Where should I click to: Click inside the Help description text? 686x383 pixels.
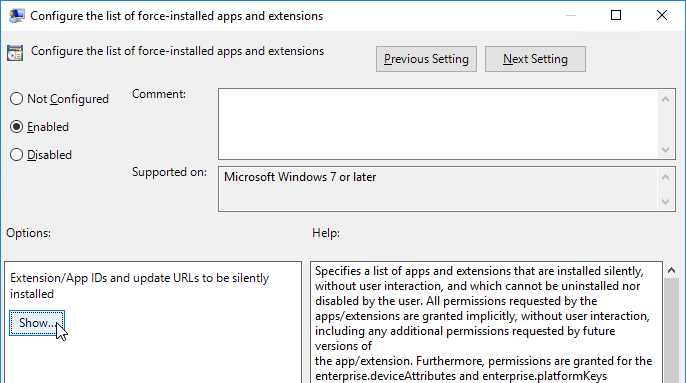(x=486, y=323)
